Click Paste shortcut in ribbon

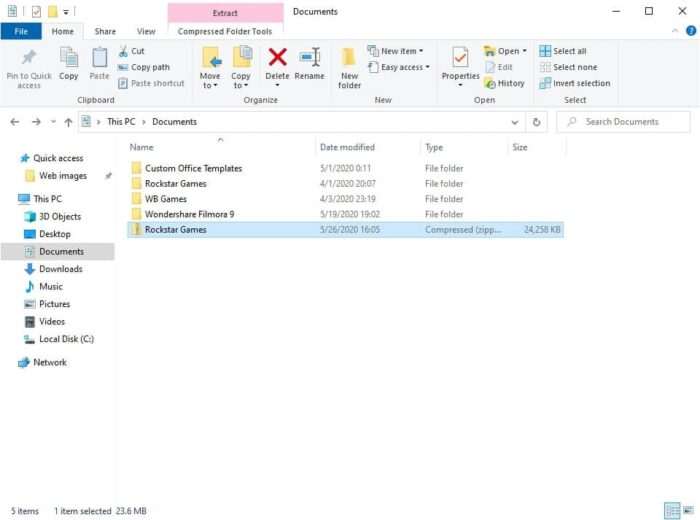[151, 83]
